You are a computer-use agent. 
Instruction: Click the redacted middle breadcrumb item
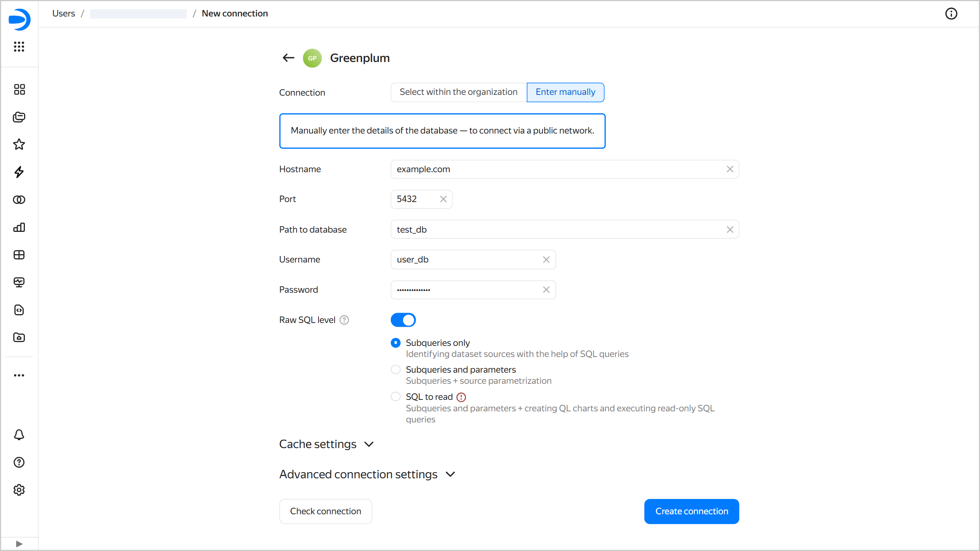tap(138, 14)
